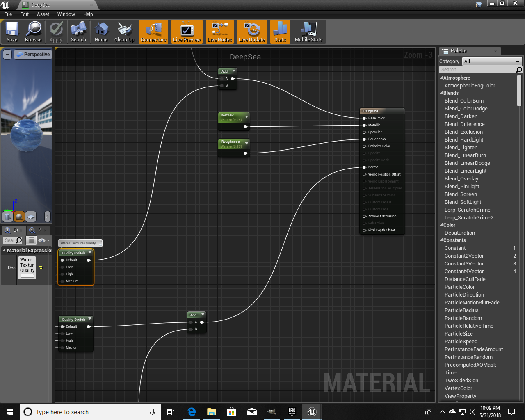Image resolution: width=525 pixels, height=420 pixels.
Task: Click the Apply checkmark icon
Action: point(56,32)
